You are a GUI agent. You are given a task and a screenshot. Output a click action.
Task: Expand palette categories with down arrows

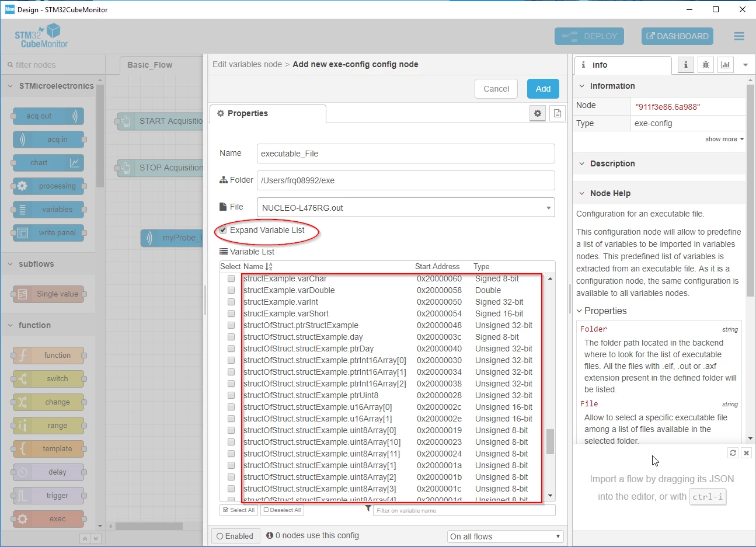pos(96,539)
